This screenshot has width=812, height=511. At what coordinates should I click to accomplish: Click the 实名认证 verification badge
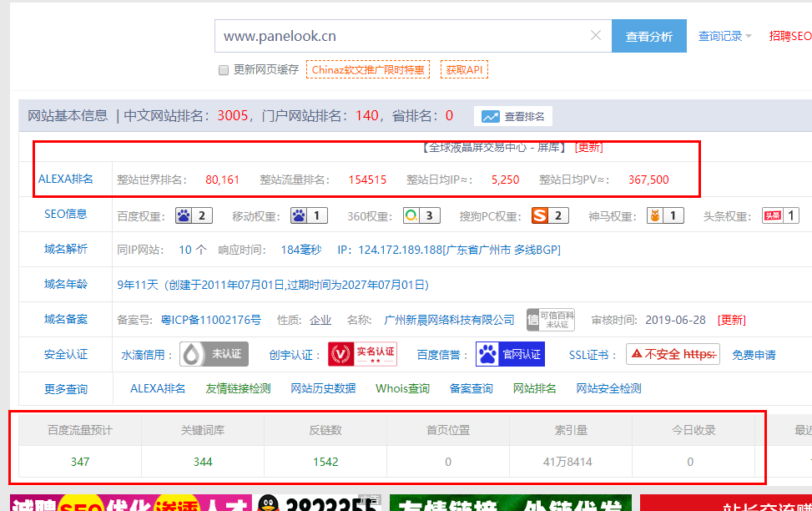click(x=362, y=354)
